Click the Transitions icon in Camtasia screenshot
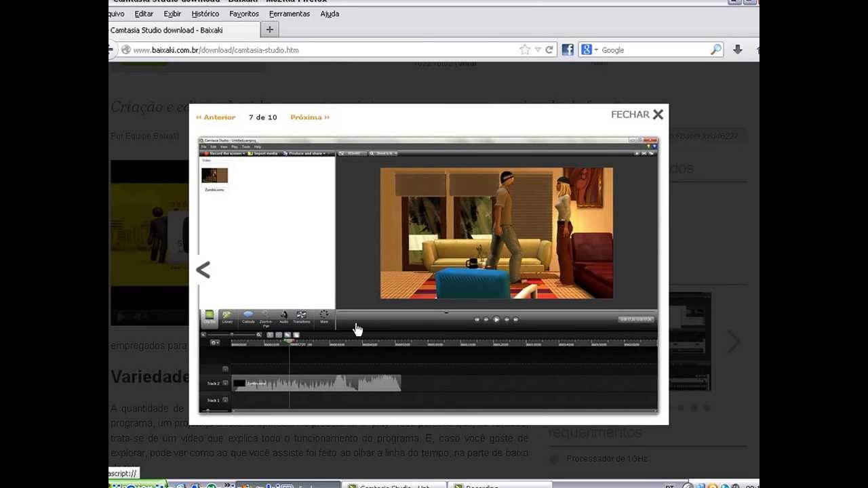 coord(302,317)
